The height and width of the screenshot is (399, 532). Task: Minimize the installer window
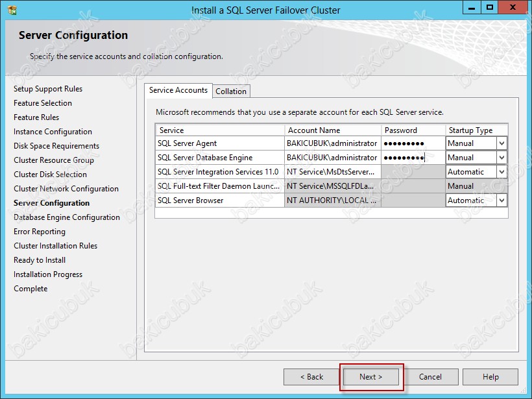pos(472,8)
